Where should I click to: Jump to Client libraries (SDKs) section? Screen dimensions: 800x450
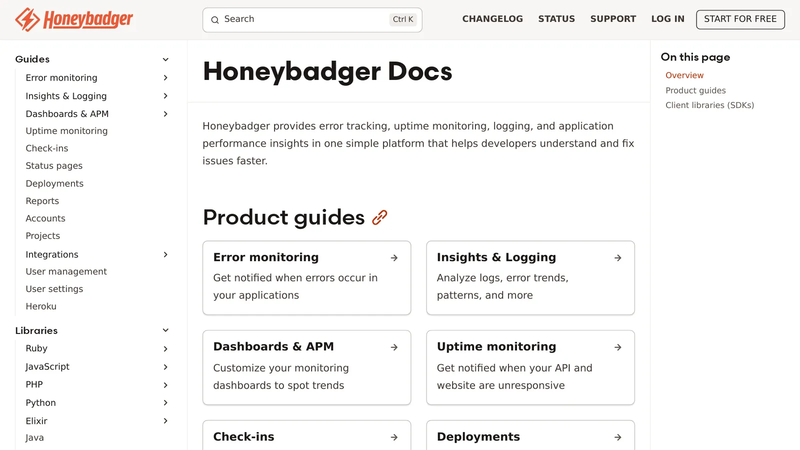[709, 105]
